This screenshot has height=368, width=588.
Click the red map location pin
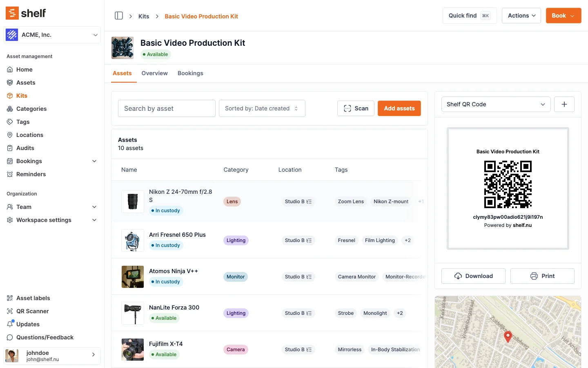tap(508, 336)
